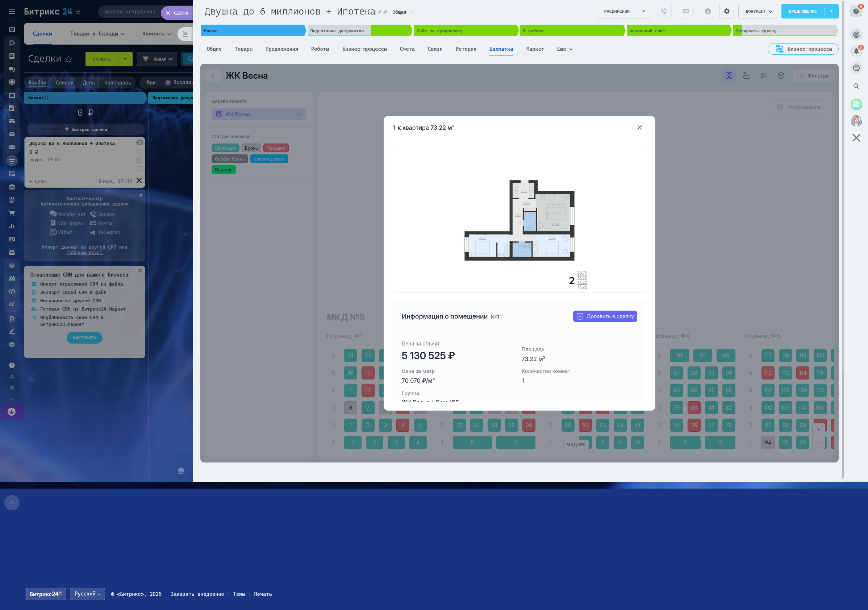Click the apartment floor plan image

click(519, 220)
